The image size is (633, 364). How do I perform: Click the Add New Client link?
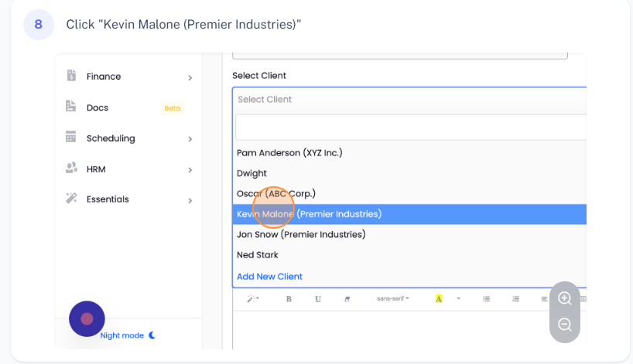[269, 276]
